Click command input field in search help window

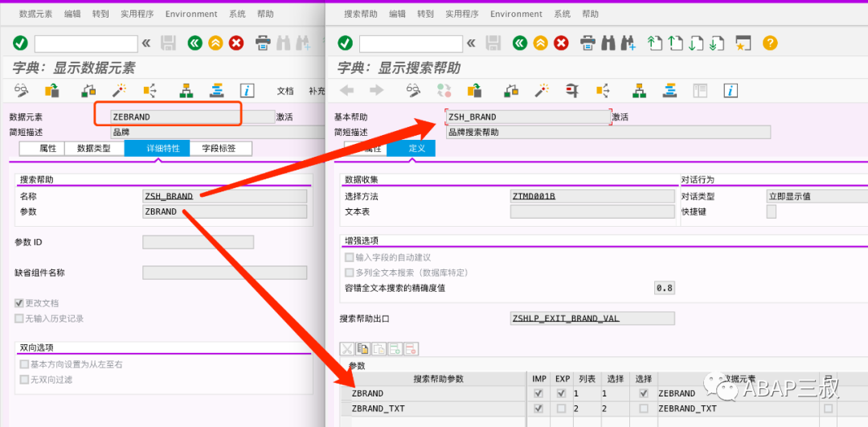click(x=411, y=43)
